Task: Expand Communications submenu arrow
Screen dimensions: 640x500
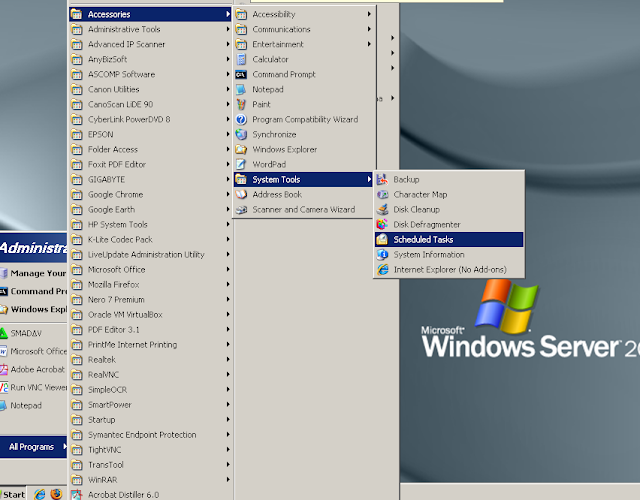Action: (x=369, y=29)
